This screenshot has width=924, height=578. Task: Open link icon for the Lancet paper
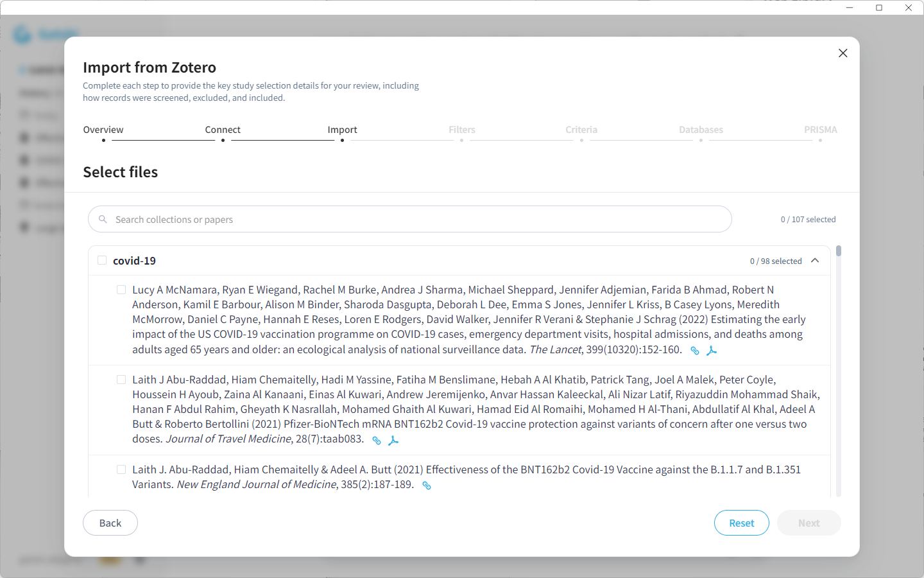694,351
